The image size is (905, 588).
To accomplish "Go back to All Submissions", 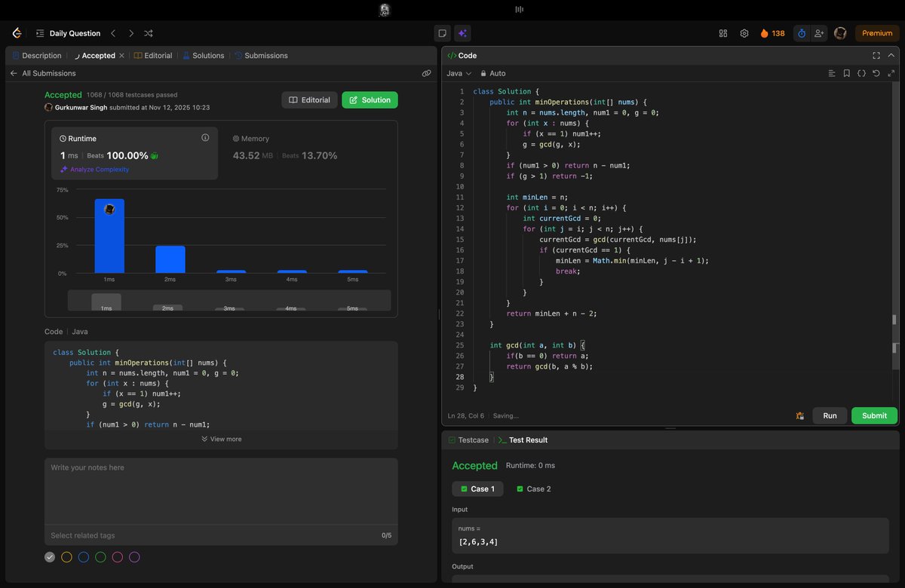I will [x=43, y=73].
